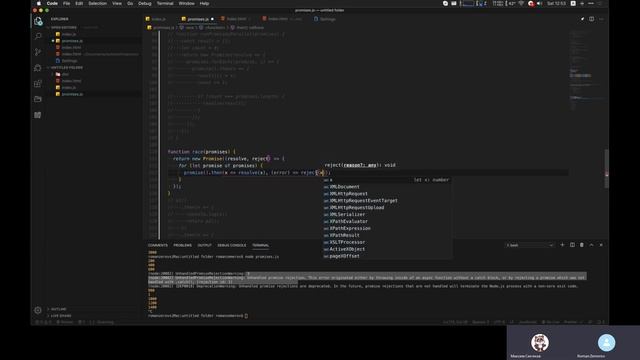Open the Go menu
Image resolution: width=640 pixels, height=360 pixels.
130,3
